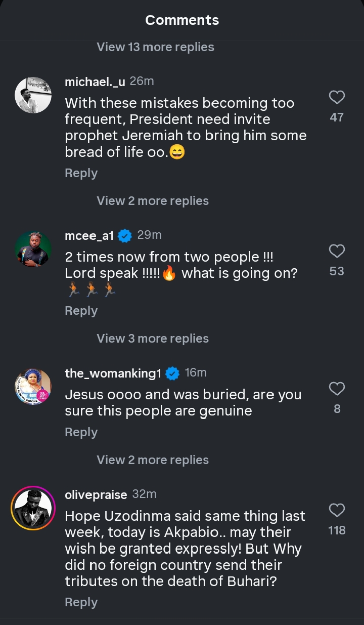Expand View 2 more replies under michael._u
The height and width of the screenshot is (625, 364).
[153, 201]
